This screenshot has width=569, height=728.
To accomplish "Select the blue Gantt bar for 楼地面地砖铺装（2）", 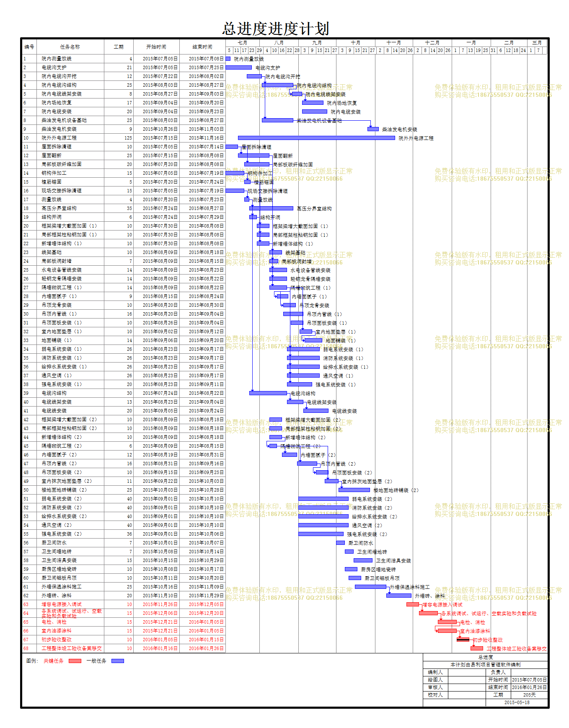I will pyautogui.click(x=354, y=490).
